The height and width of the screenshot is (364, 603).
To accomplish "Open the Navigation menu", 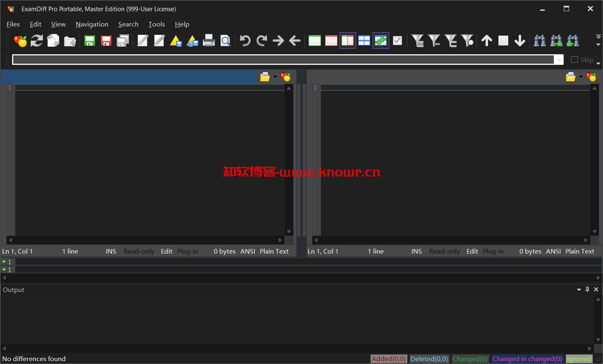I will (92, 24).
